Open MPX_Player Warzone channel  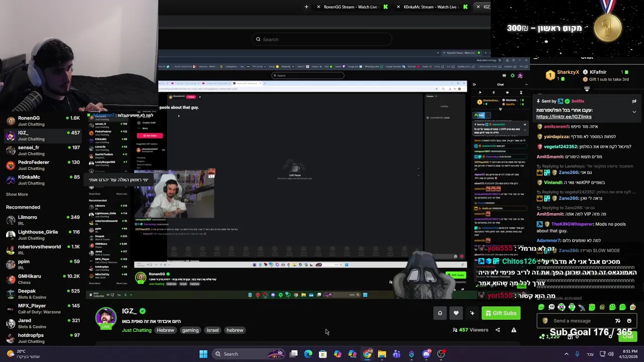click(43, 309)
